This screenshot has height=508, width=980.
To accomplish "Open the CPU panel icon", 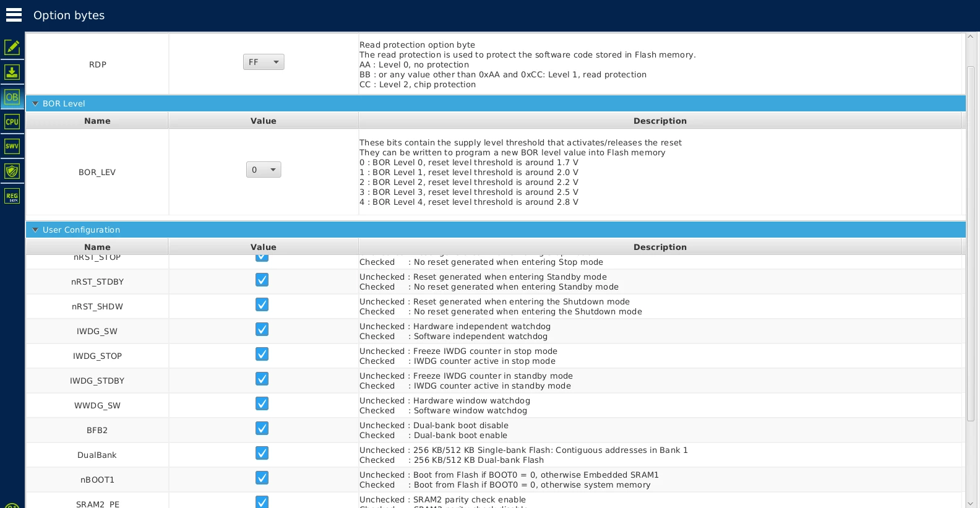I will (12, 122).
